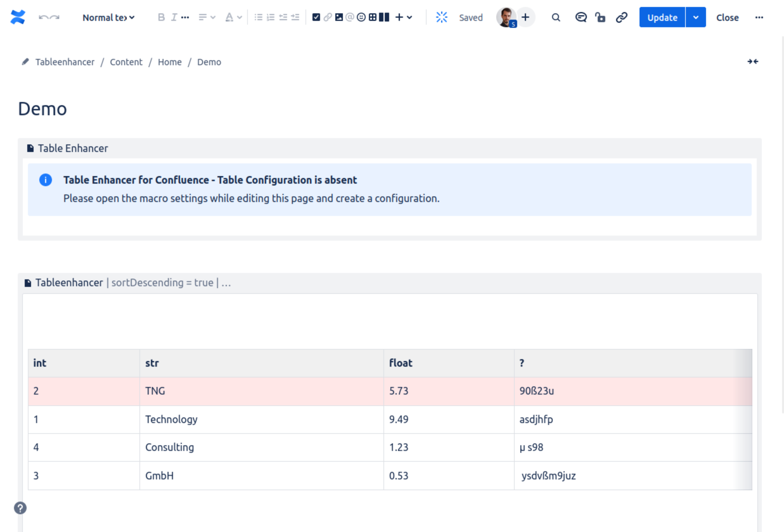Open inline comments panel
The image size is (784, 532).
[581, 17]
